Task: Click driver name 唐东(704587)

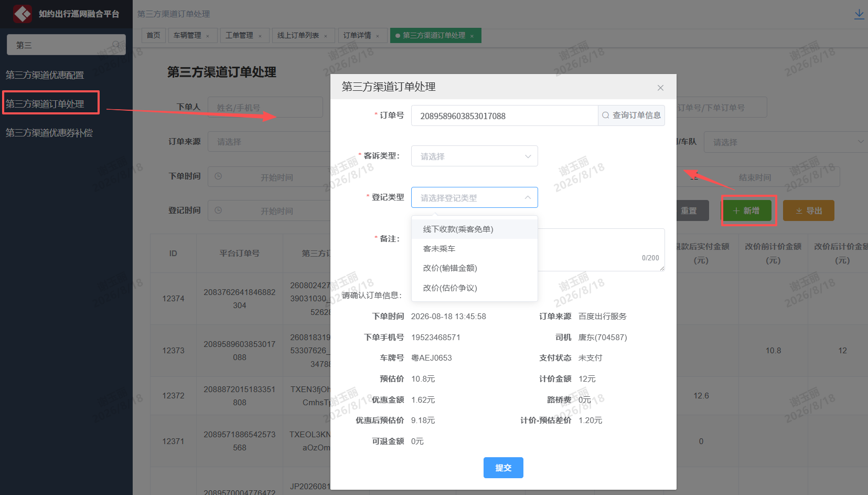Action: pyautogui.click(x=603, y=337)
